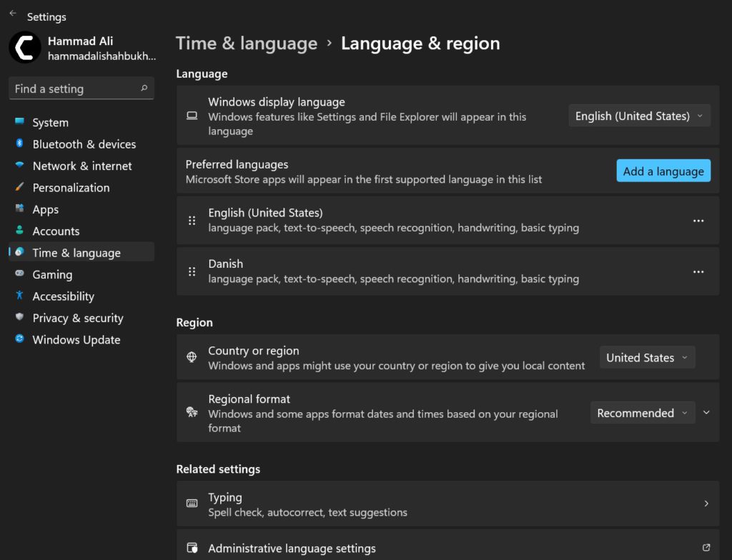Open more options for English (United States)
732x560 pixels.
[x=698, y=221]
